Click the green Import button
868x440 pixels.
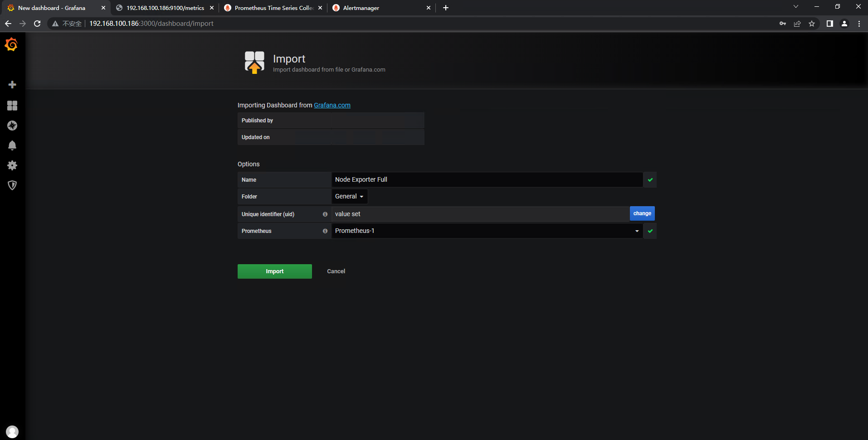coord(275,271)
